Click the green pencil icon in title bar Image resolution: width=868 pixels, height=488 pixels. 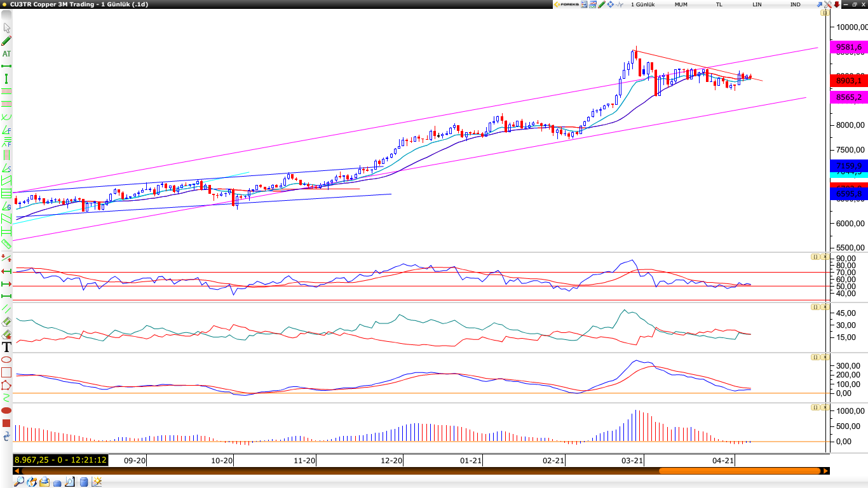(x=602, y=4)
